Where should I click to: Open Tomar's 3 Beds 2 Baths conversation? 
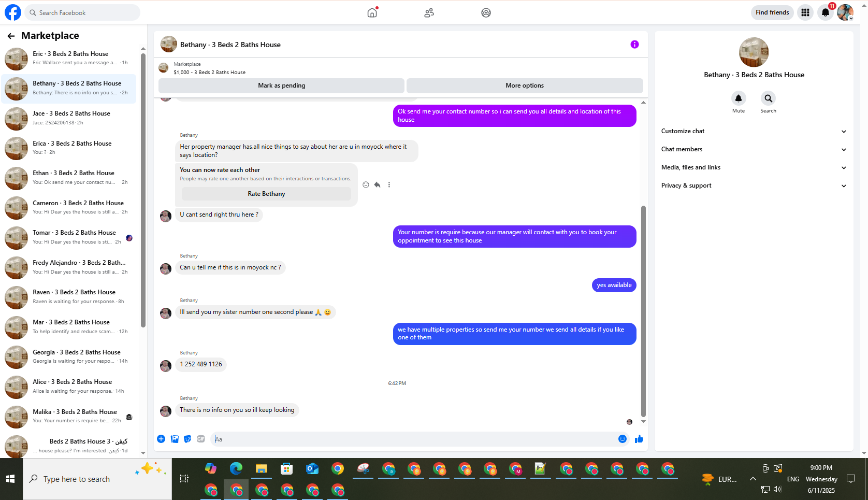(x=69, y=237)
